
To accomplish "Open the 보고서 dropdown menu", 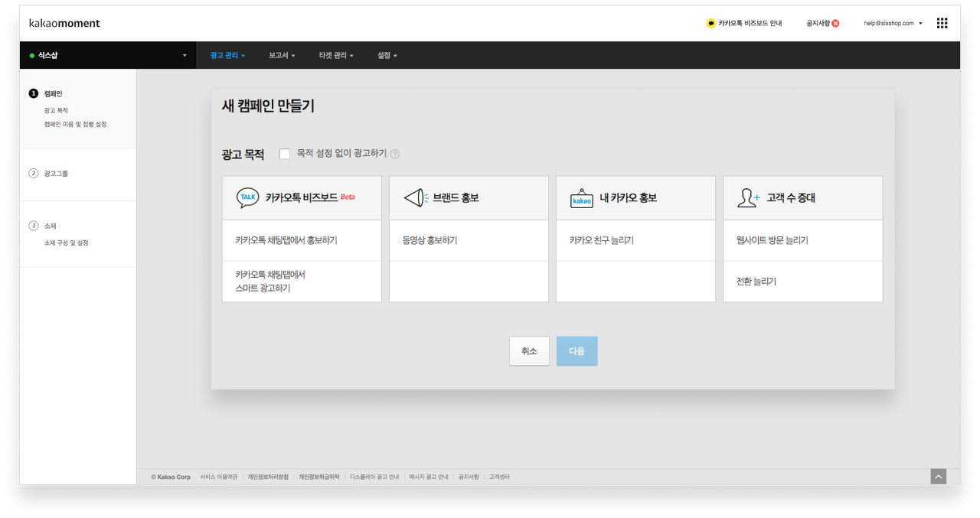I will pyautogui.click(x=282, y=55).
